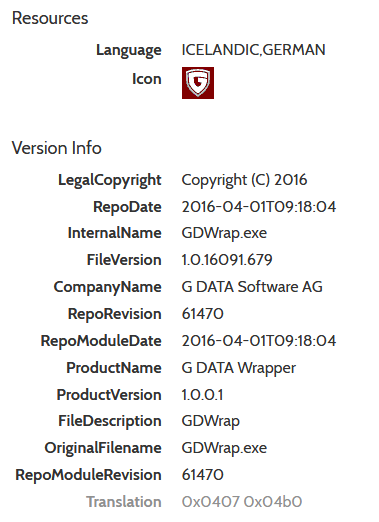Click the RepoModuleDate timestamp value
The height and width of the screenshot is (522, 379).
coord(259,341)
